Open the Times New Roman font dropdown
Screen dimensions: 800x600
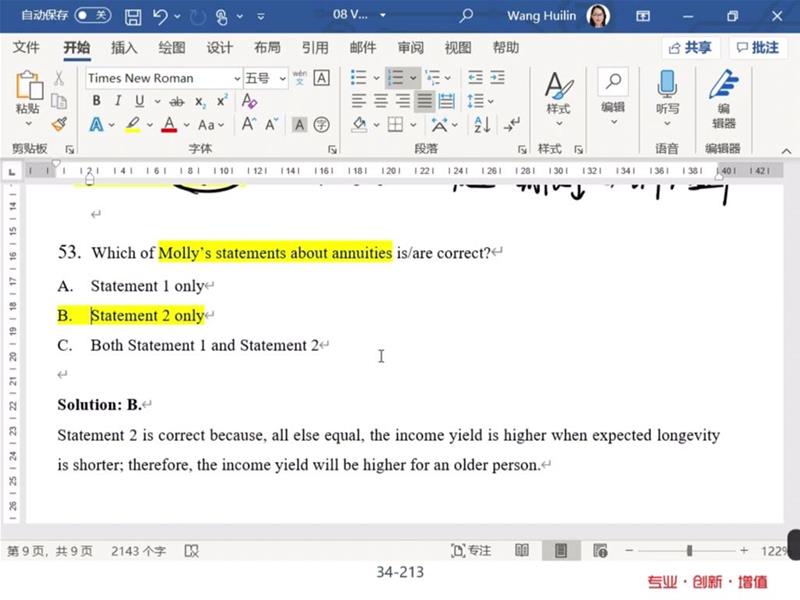tap(237, 79)
